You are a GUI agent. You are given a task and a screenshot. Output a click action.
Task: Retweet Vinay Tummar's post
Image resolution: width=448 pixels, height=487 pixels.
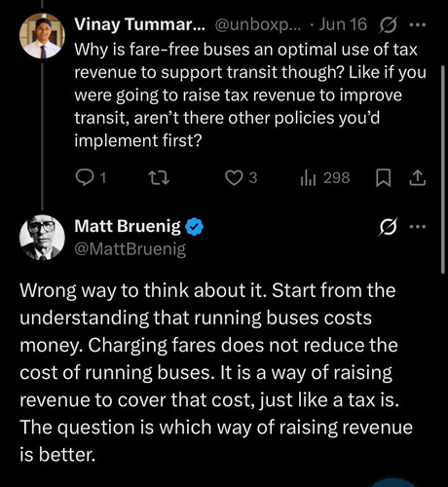pyautogui.click(x=159, y=178)
